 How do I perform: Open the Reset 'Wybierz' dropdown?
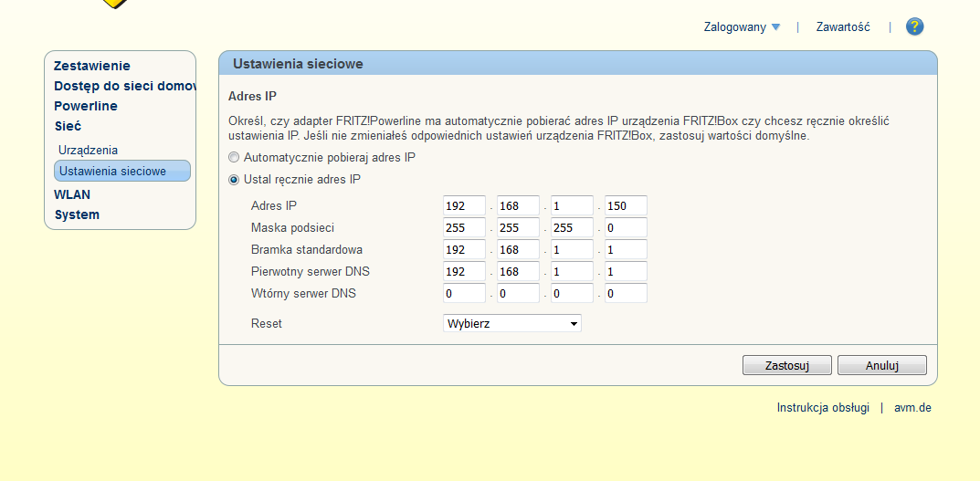click(511, 324)
